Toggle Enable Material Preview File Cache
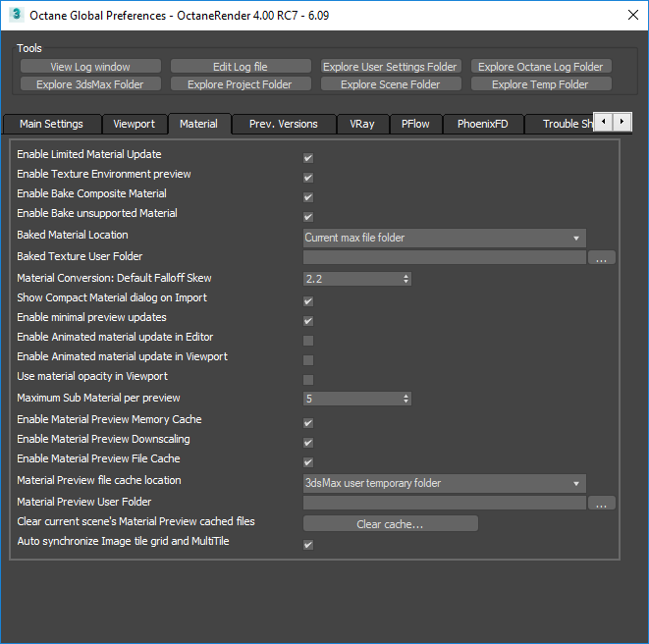 308,461
